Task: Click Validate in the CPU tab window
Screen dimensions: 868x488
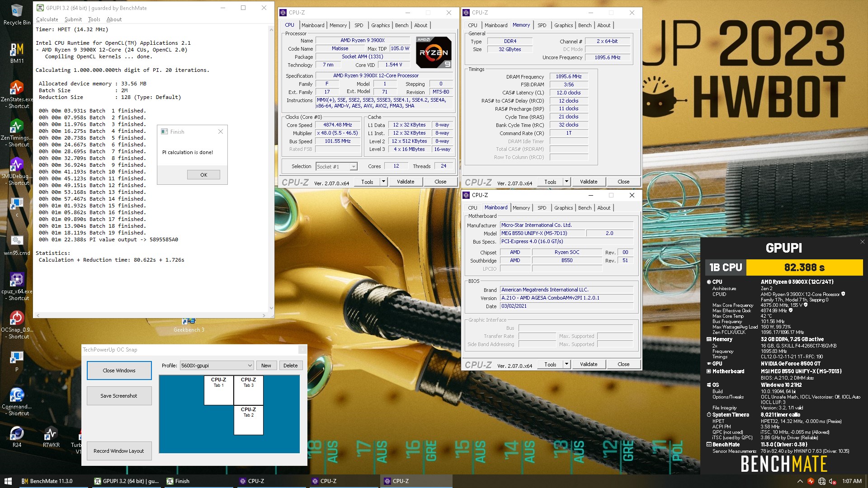Action: click(x=406, y=182)
